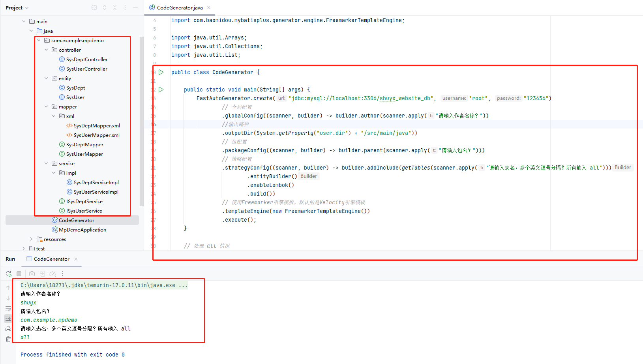Click run gutter arrow beside main method
The image size is (643, 364).
tap(161, 90)
